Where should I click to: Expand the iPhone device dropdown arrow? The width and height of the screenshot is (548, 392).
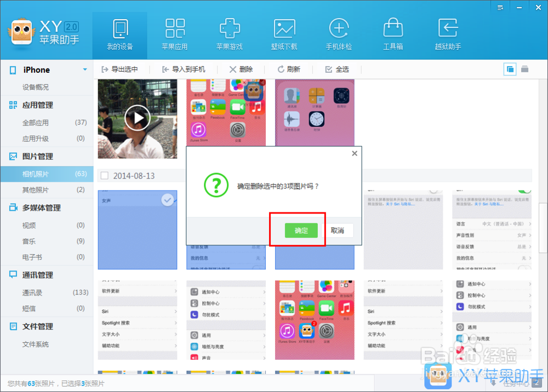click(x=85, y=70)
